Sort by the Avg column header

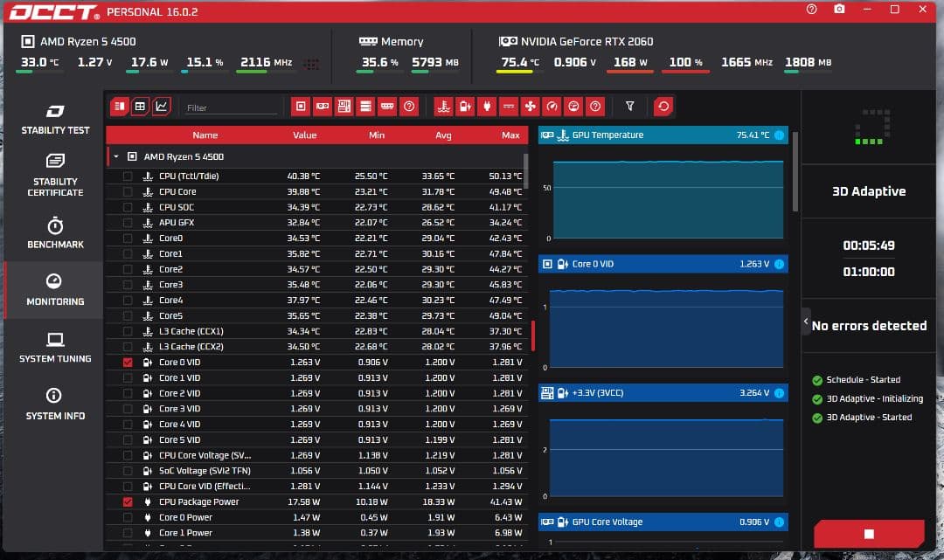pos(444,135)
